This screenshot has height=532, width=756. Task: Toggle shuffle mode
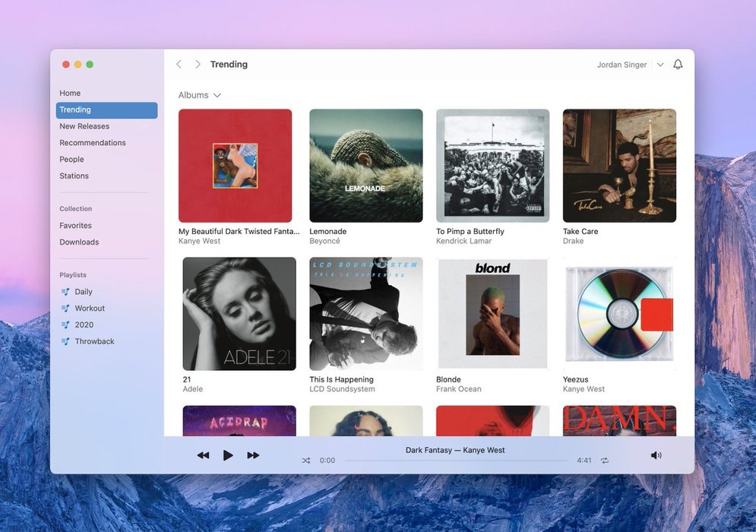[306, 461]
